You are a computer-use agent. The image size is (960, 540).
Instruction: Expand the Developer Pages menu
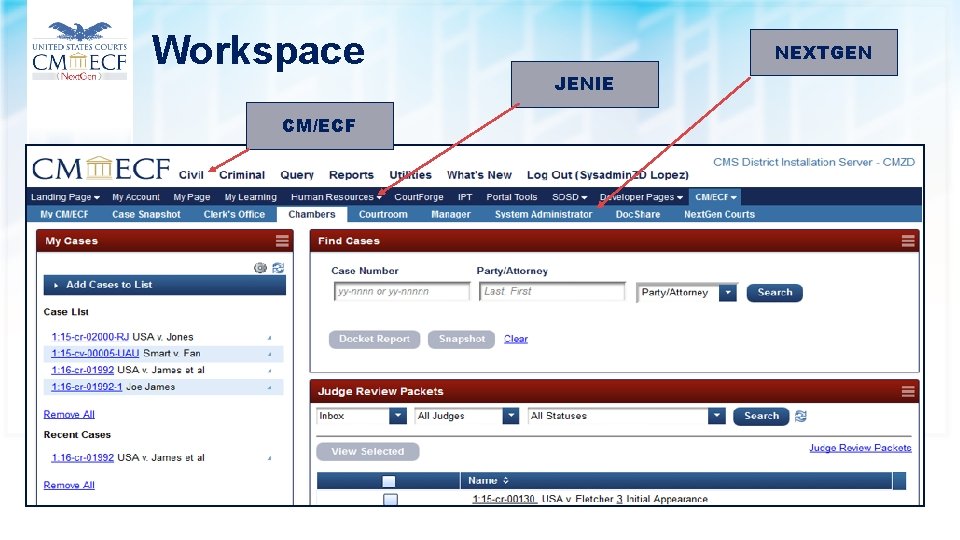[x=641, y=197]
